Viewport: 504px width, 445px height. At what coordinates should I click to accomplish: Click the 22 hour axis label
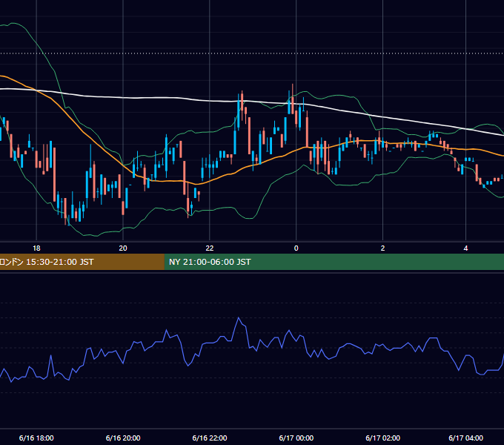tap(210, 248)
